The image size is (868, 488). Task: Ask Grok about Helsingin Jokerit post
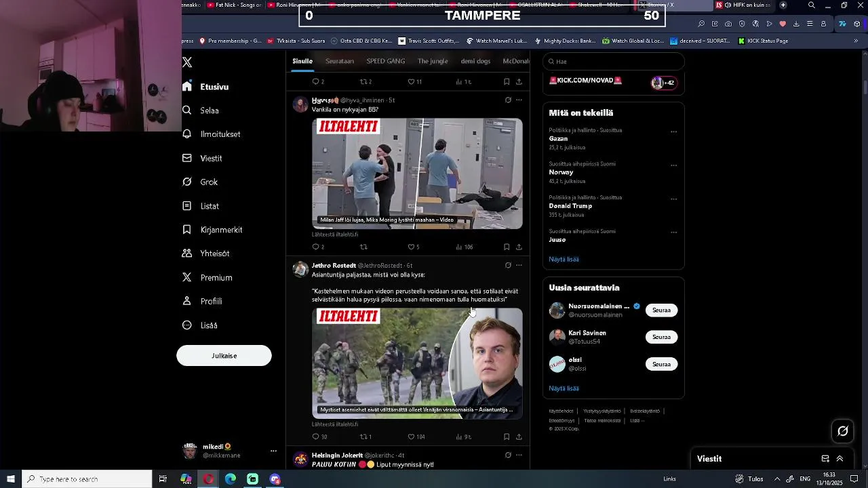click(x=508, y=455)
